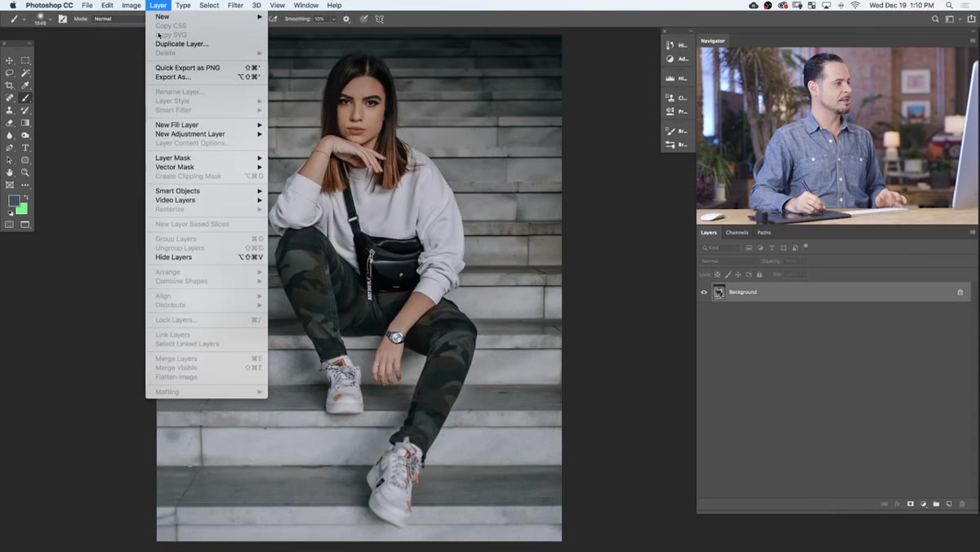980x552 pixels.
Task: Select the Lasso tool
Action: tap(10, 73)
